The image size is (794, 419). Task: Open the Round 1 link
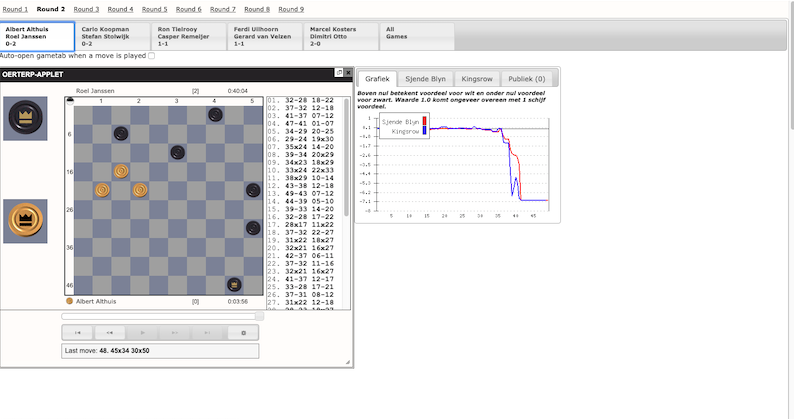click(x=15, y=9)
